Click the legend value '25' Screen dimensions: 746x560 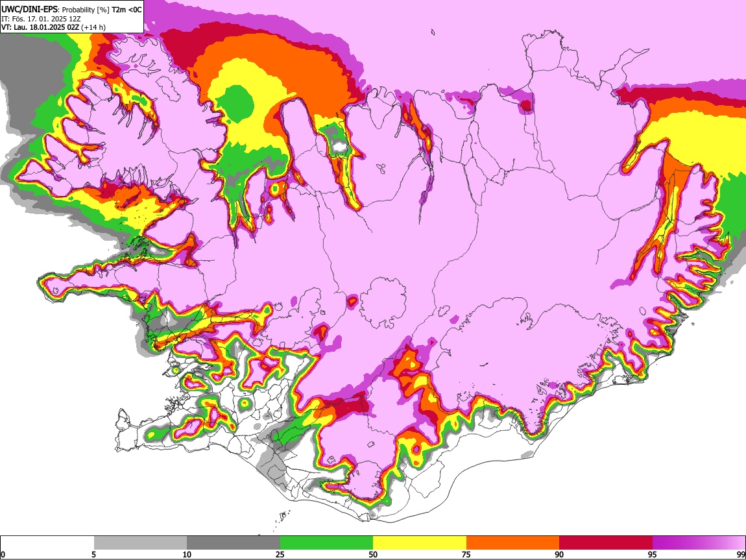tap(280, 554)
